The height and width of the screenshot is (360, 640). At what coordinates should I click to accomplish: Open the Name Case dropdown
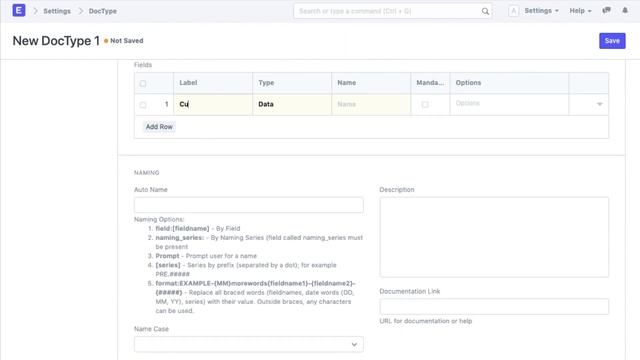(249, 344)
